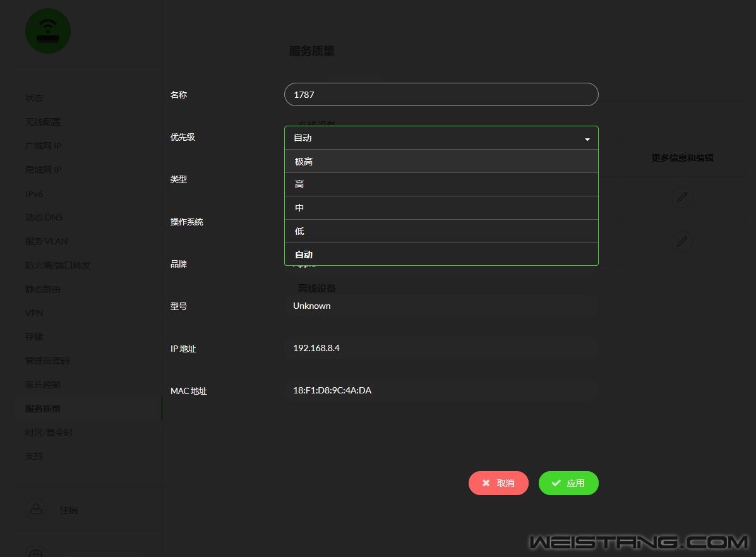The width and height of the screenshot is (756, 557).
Task: Open 动态 DNS menu item
Action: (x=44, y=217)
